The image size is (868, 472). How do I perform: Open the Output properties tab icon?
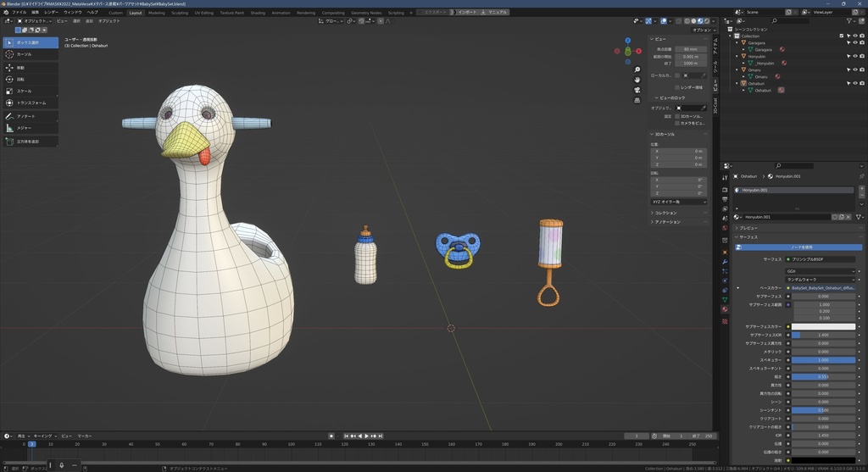(725, 199)
